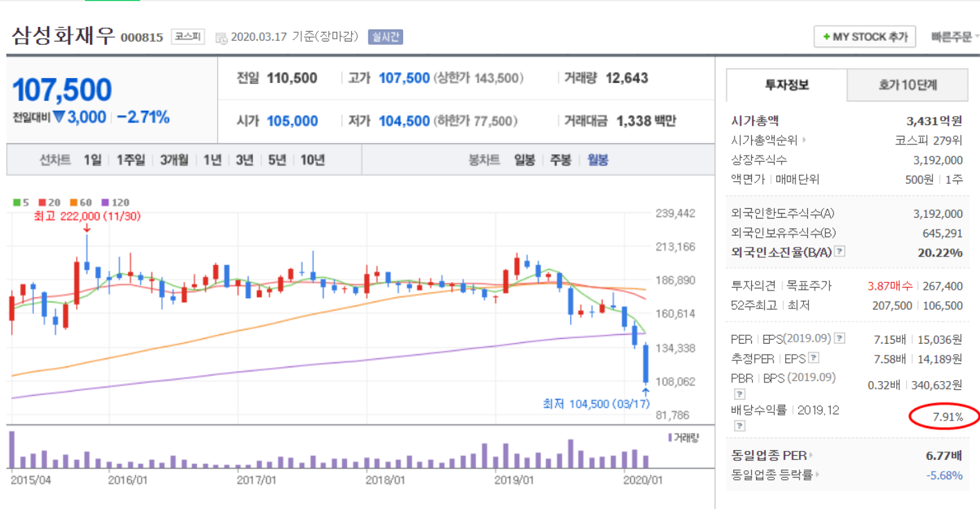This screenshot has width=980, height=509.
Task: Click the 거래대금 value 1,338 백만
Action: [x=646, y=121]
